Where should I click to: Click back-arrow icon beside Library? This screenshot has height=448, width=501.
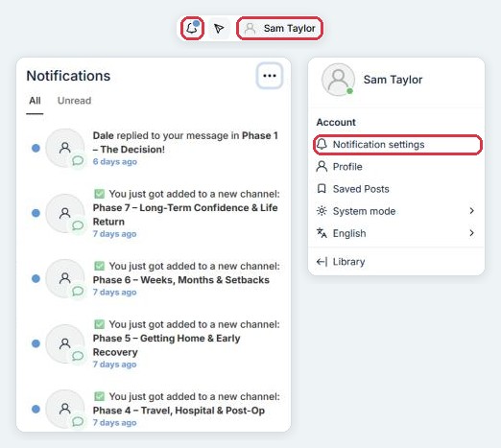pos(322,262)
